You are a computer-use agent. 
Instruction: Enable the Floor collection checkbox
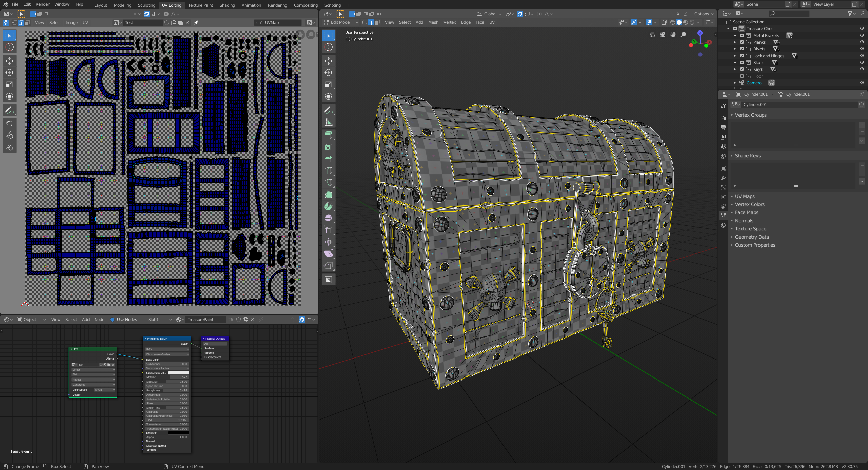click(742, 76)
